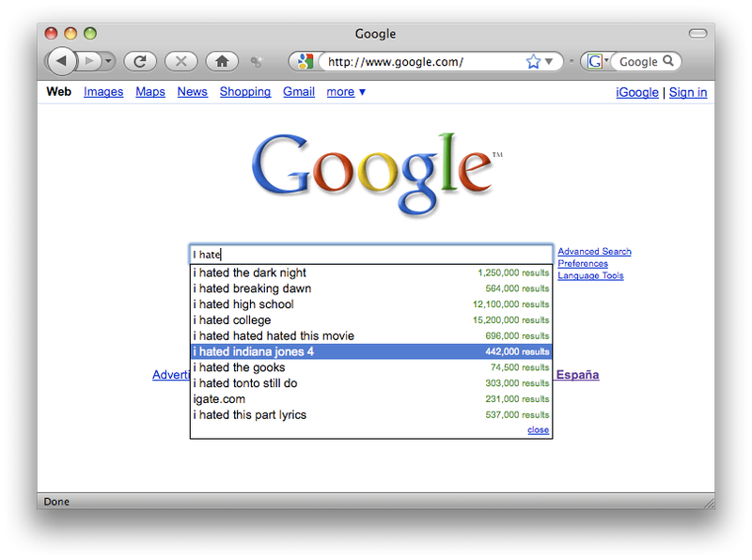This screenshot has height=560, width=752.
Task: Bookmark this page with the star icon
Action: [533, 61]
